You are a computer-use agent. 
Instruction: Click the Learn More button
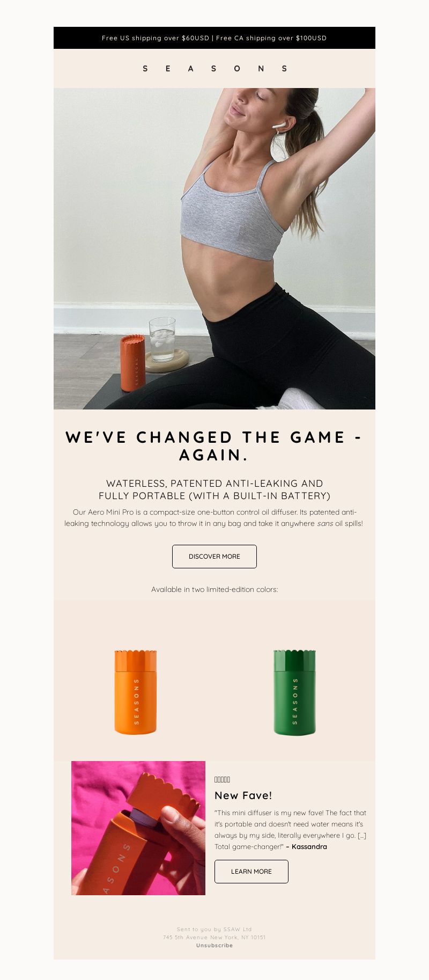(x=252, y=872)
